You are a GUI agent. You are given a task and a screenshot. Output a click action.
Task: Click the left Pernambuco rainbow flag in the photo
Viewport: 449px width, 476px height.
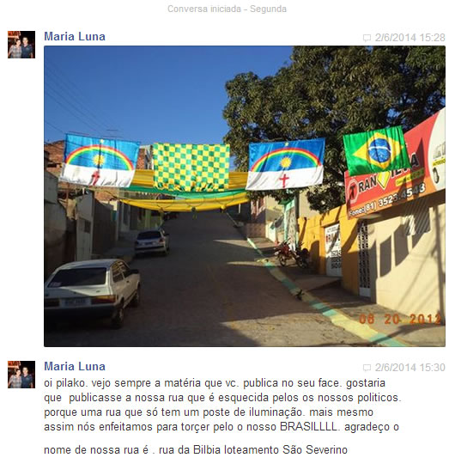coord(100,161)
